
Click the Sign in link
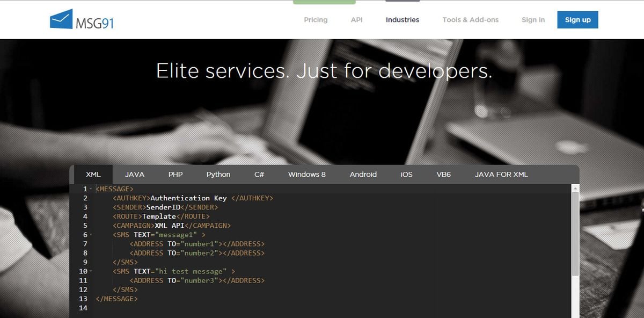[x=533, y=19]
